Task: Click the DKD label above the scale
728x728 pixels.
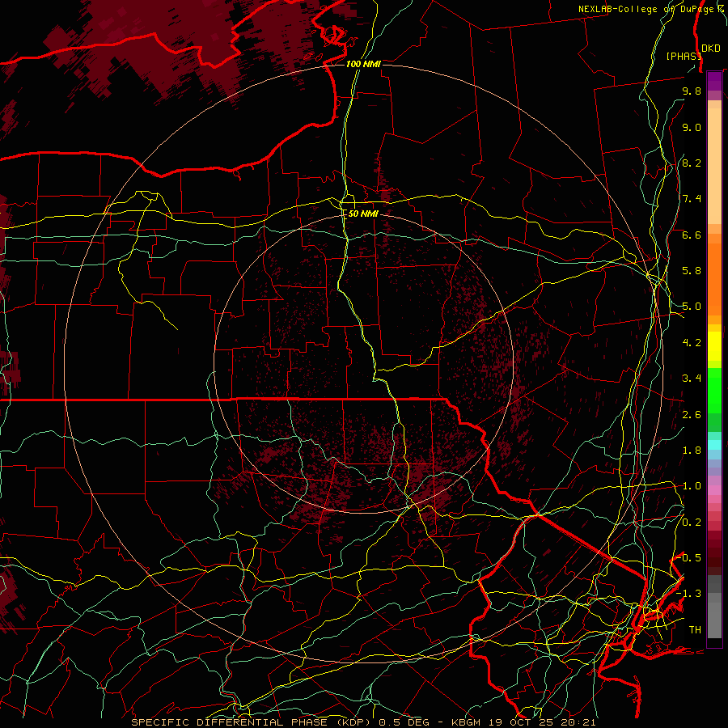Action: [x=711, y=48]
